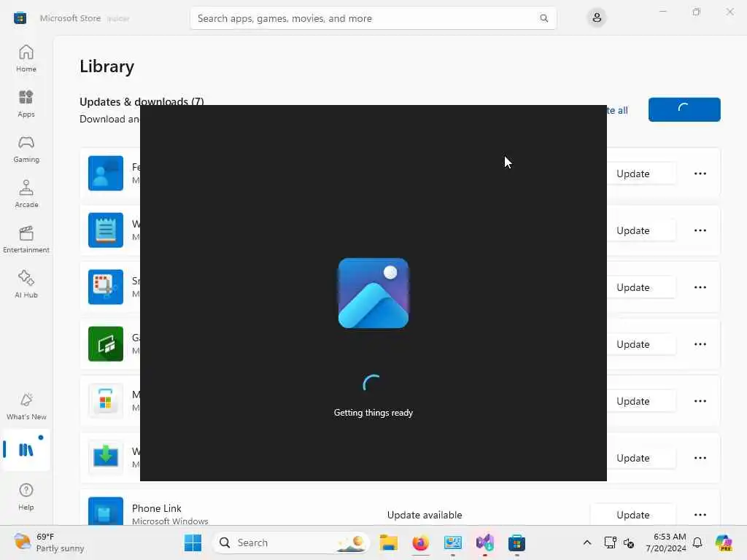Image resolution: width=747 pixels, height=560 pixels.
Task: Open more options for the Notepad row
Action: coord(700,230)
